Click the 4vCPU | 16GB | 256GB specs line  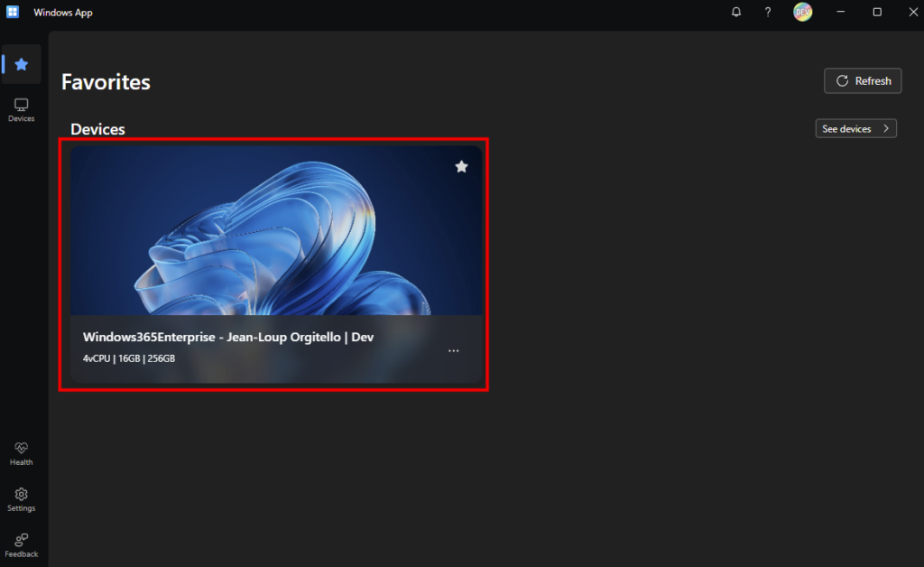point(129,358)
